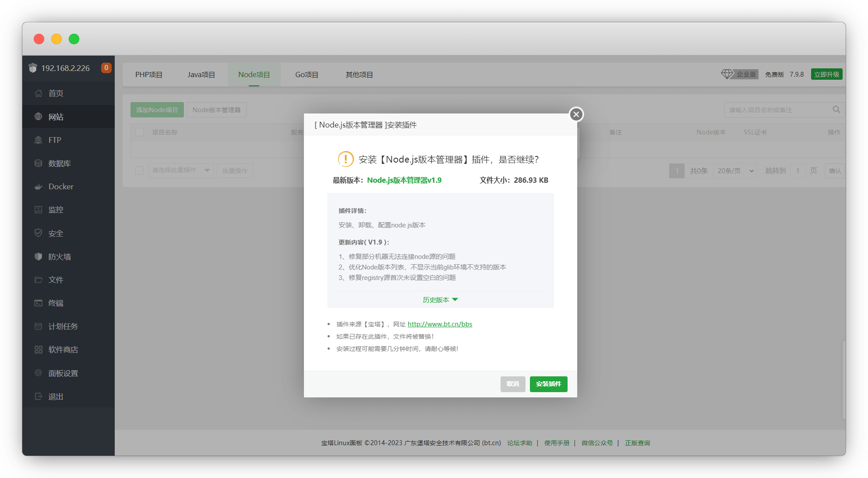
Task: Click the green 安装插件 install button
Action: coord(548,384)
